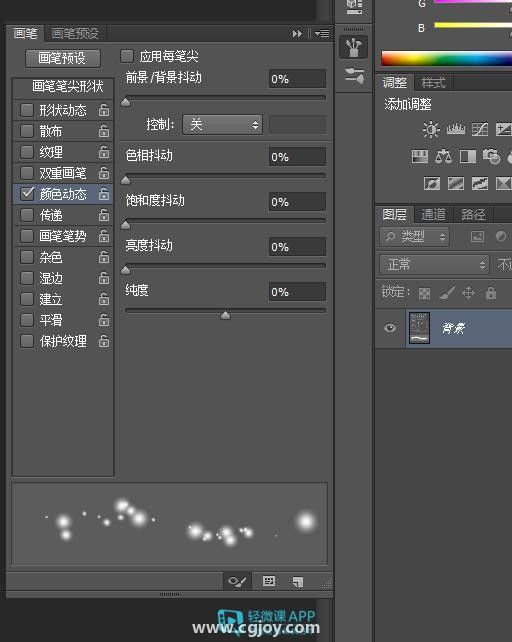Add a Levels adjustment icon

[455, 129]
